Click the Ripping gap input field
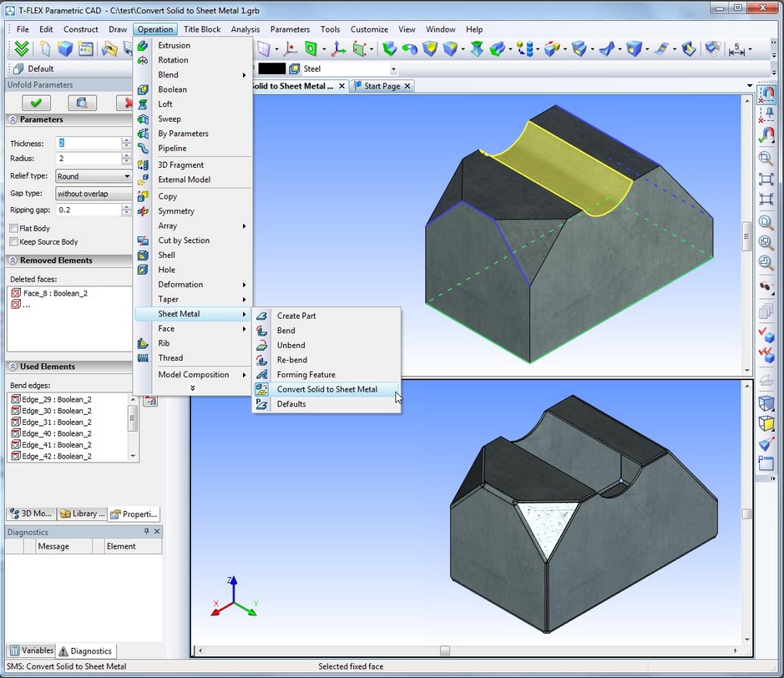Screen dimensions: 784x678 (x=88, y=210)
